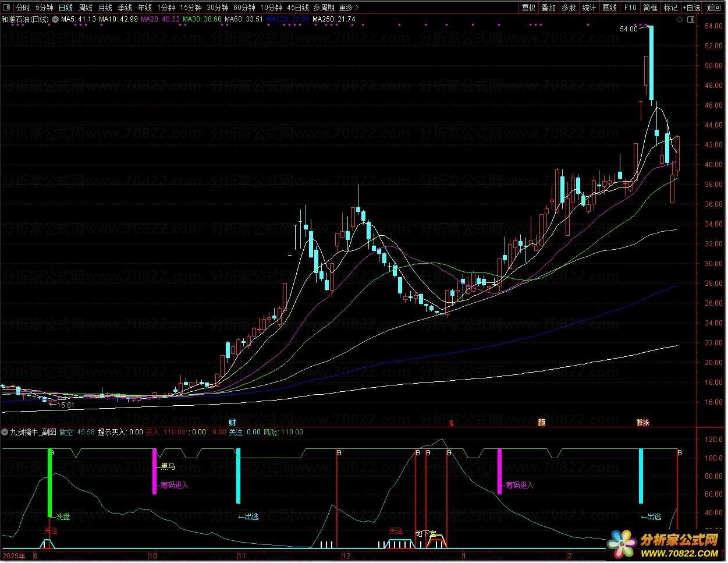This screenshot has width=728, height=563.
Task: Switch to the 周线 weekly period tab
Action: tap(86, 8)
